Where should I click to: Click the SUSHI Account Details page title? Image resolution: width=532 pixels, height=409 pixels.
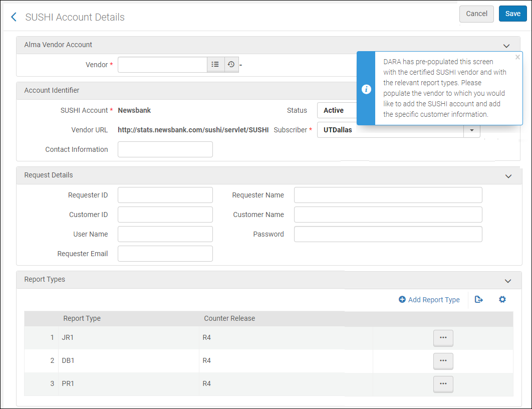click(75, 17)
